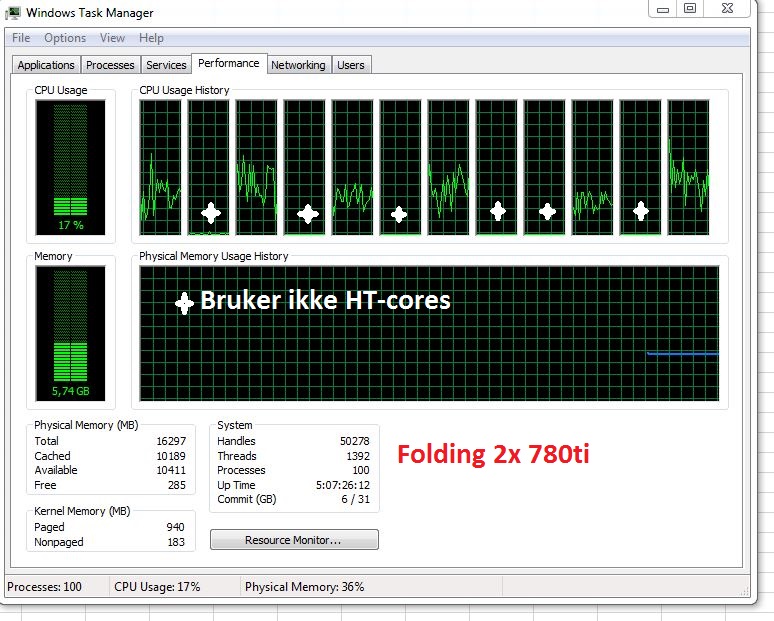Click the first CPU usage history graph
774x621 pixels.
(x=160, y=167)
